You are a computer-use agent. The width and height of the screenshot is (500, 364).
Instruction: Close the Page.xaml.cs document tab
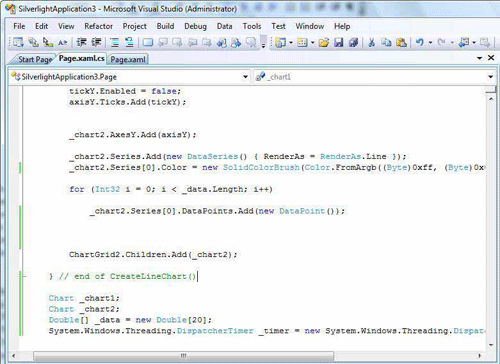point(491,58)
